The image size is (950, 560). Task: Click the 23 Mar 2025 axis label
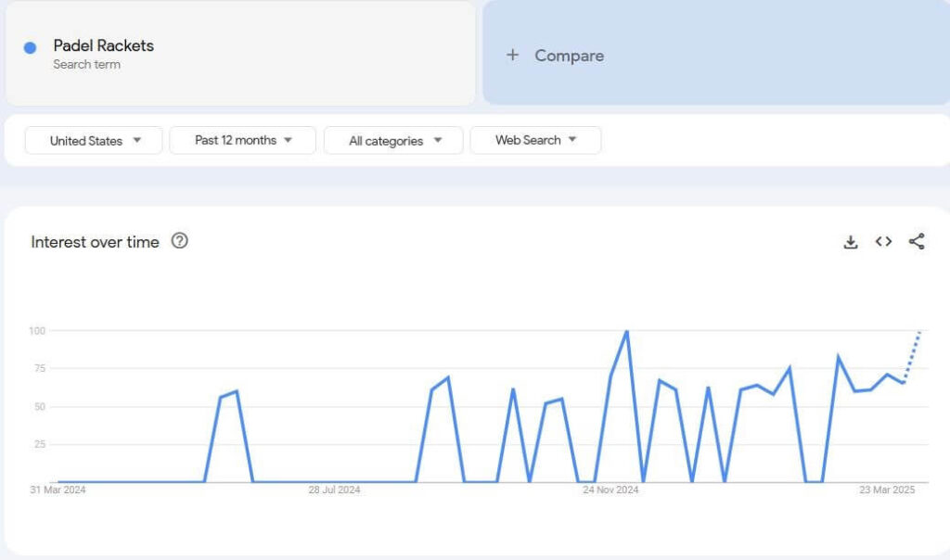pos(887,490)
